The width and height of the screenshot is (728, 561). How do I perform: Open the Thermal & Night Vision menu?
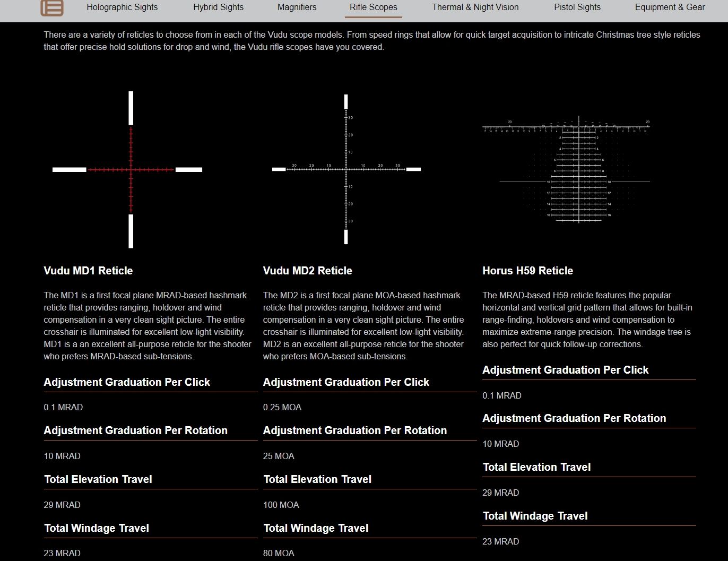[475, 7]
